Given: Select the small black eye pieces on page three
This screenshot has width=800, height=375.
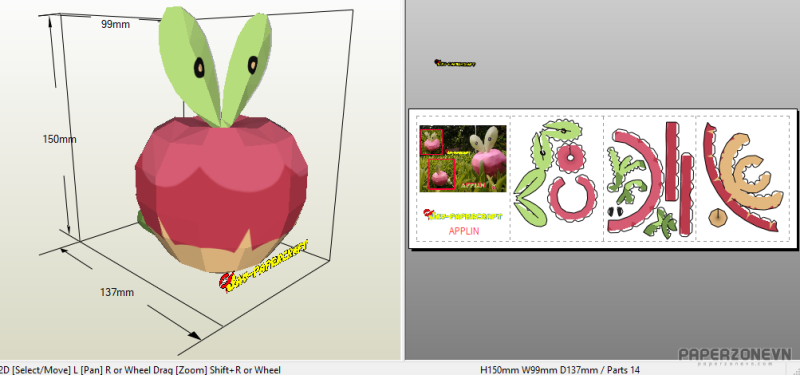Looking at the screenshot, I should coord(616,210).
